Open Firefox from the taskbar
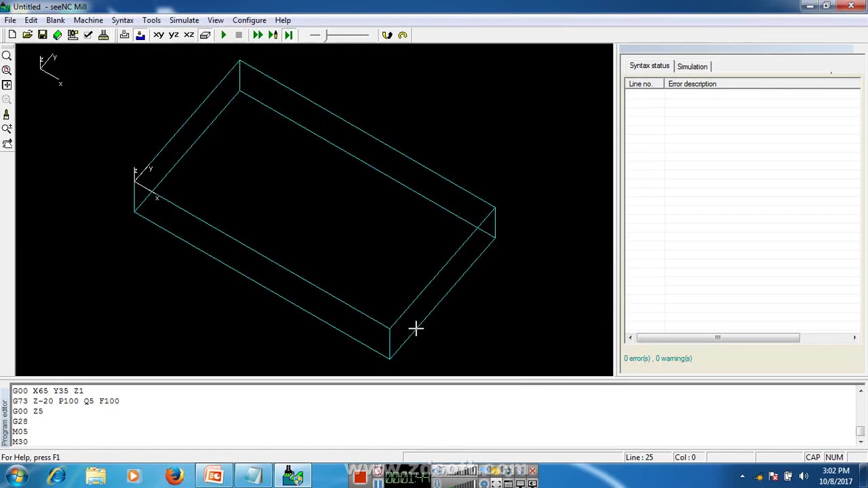The image size is (868, 488). pos(174,476)
